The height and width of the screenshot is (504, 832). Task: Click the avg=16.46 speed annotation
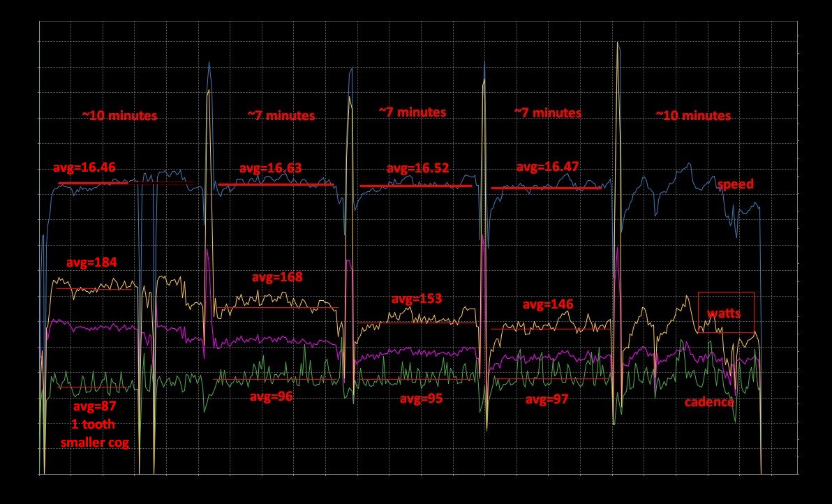pyautogui.click(x=84, y=168)
